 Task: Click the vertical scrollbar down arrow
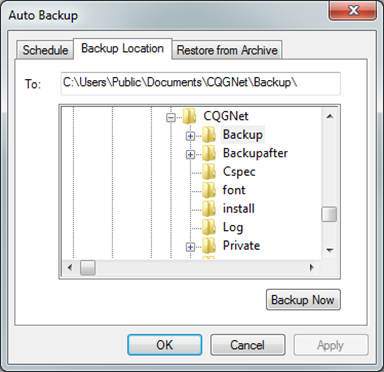coord(330,250)
